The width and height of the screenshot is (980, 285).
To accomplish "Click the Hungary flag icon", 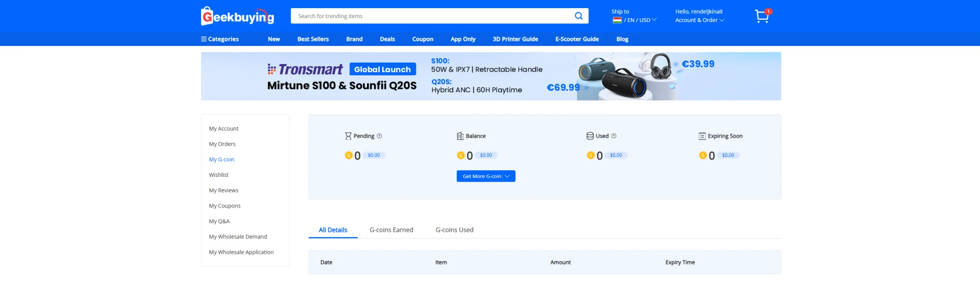I will [617, 20].
